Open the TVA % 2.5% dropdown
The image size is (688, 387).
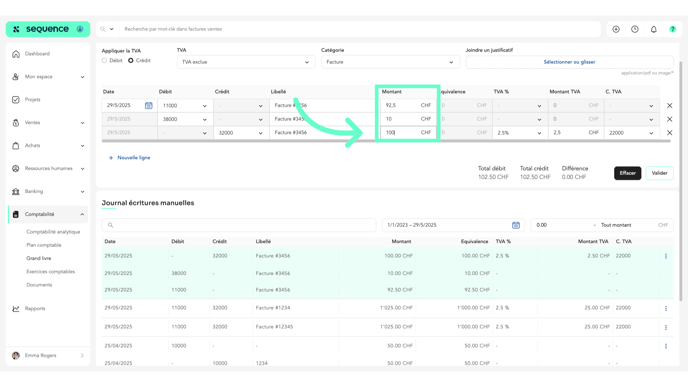pos(520,133)
